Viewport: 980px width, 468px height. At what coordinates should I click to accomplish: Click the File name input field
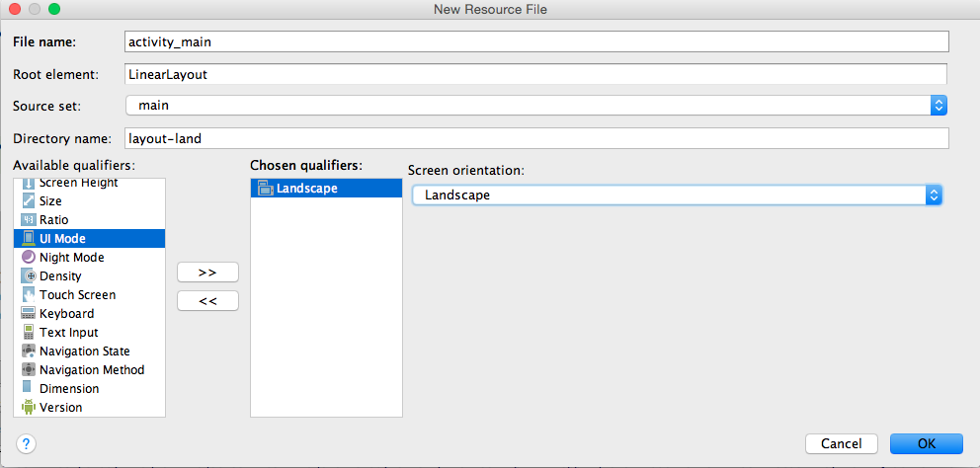coord(536,41)
